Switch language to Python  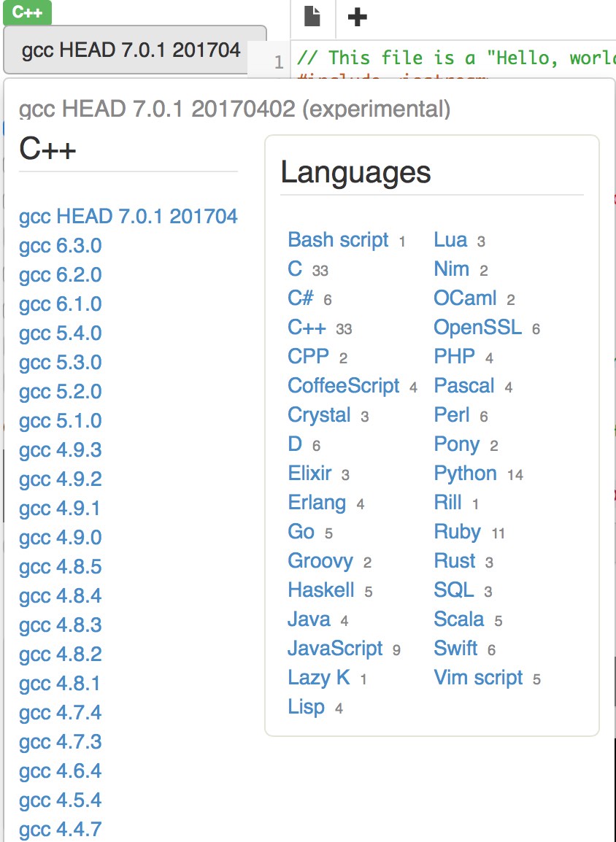(x=465, y=474)
